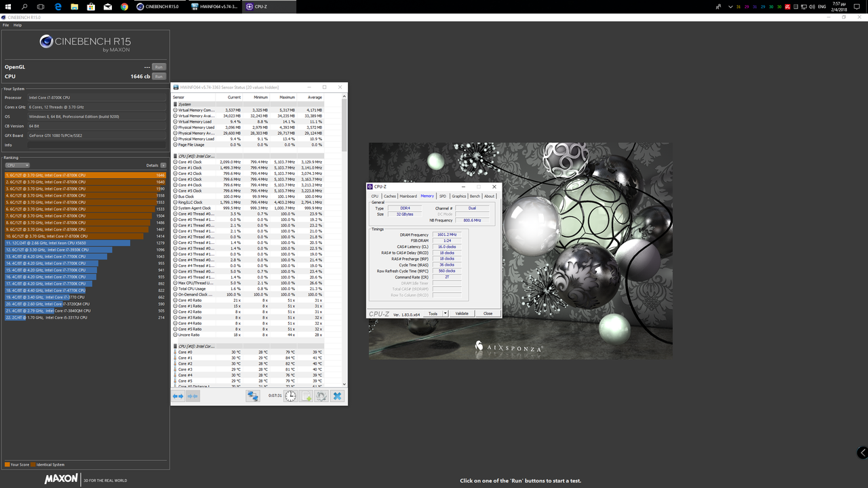This screenshot has width=868, height=488.
Task: Switch to the Bench tab in CPU-Z
Action: [475, 196]
